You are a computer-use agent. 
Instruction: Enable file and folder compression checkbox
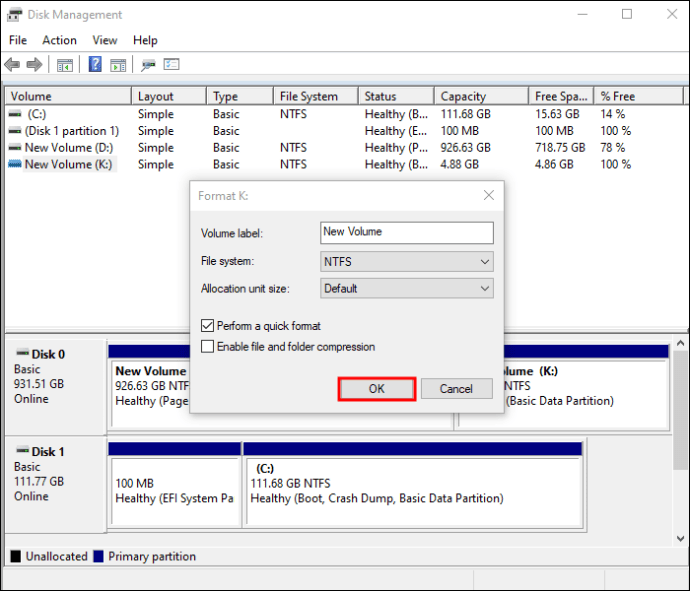pyautogui.click(x=208, y=347)
